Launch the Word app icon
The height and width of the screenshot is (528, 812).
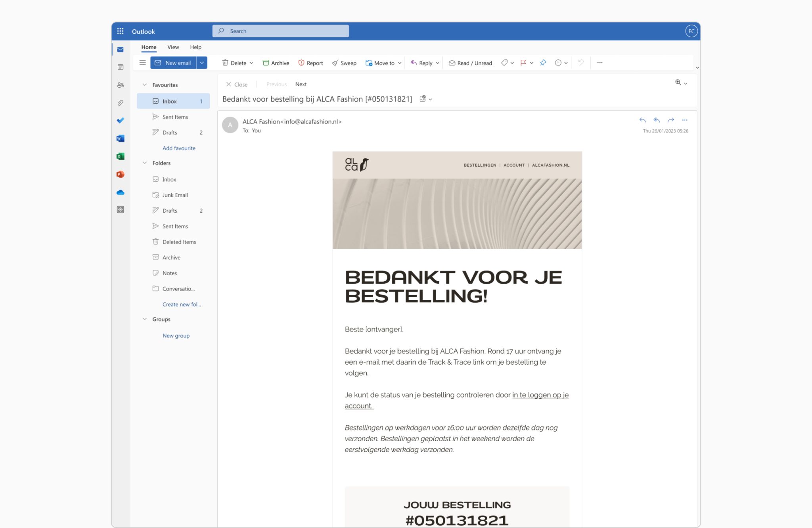coord(121,138)
